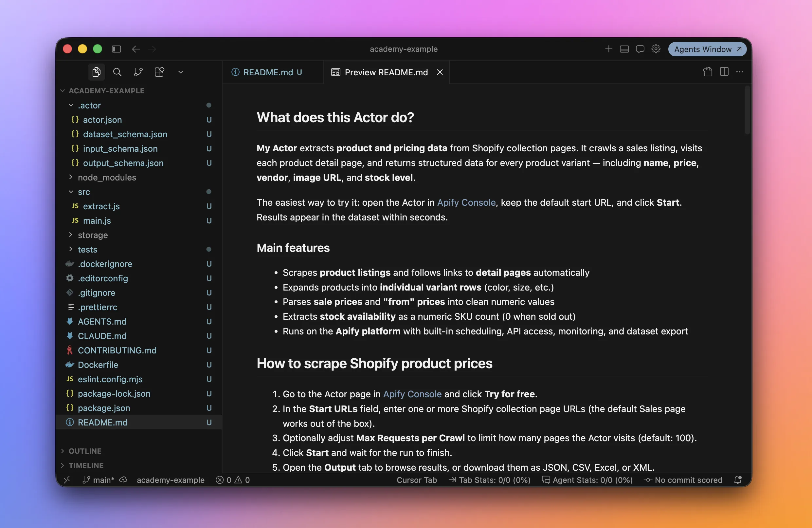Toggle the chat pane speech-bubble icon

(x=640, y=49)
